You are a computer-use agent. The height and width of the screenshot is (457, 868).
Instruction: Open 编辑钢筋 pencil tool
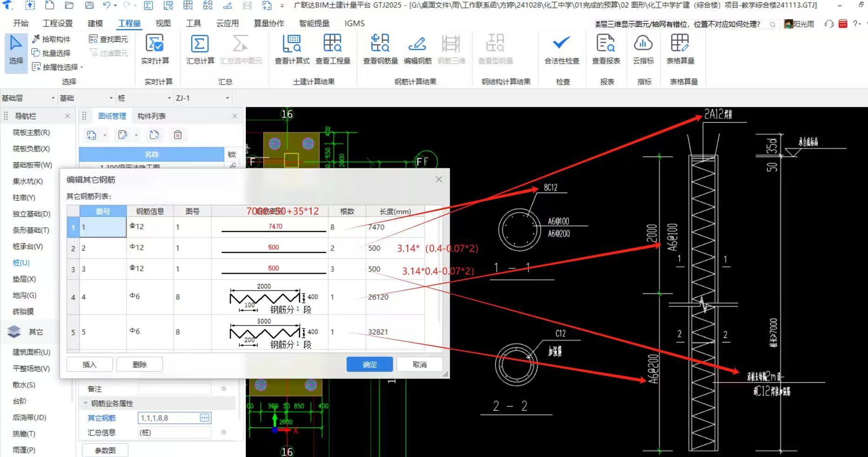(x=417, y=49)
